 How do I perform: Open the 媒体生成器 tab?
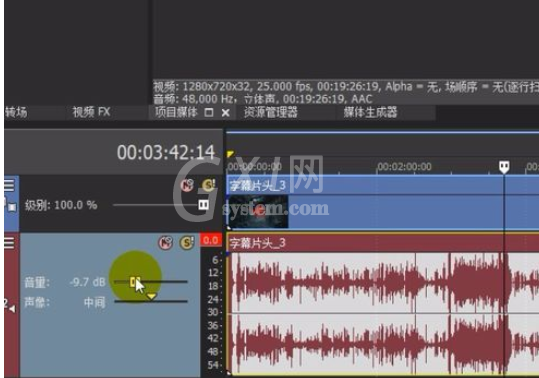[x=371, y=112]
